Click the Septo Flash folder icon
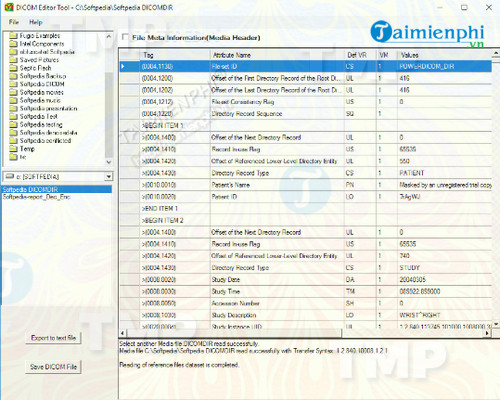The width and height of the screenshot is (500, 400). pyautogui.click(x=13, y=68)
